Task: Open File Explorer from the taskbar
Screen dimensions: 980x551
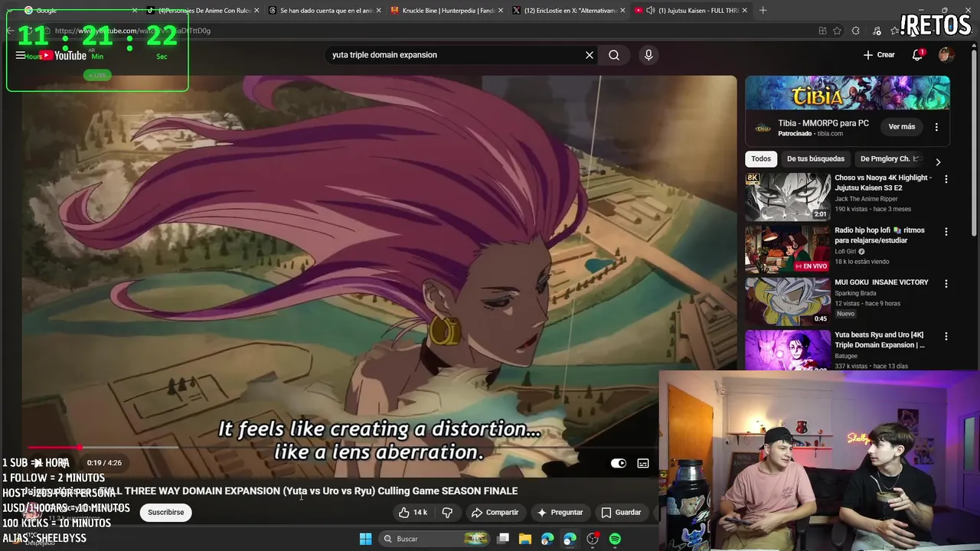Action: (x=525, y=539)
